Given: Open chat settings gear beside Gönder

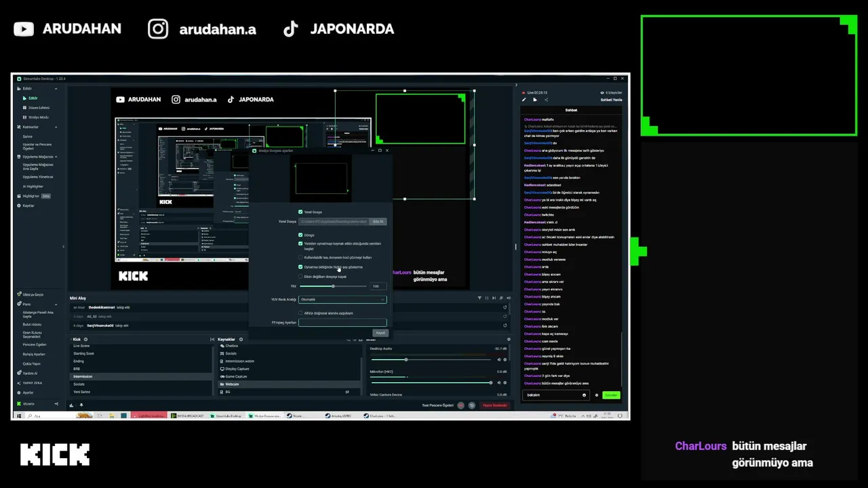Looking at the screenshot, I should (x=597, y=395).
